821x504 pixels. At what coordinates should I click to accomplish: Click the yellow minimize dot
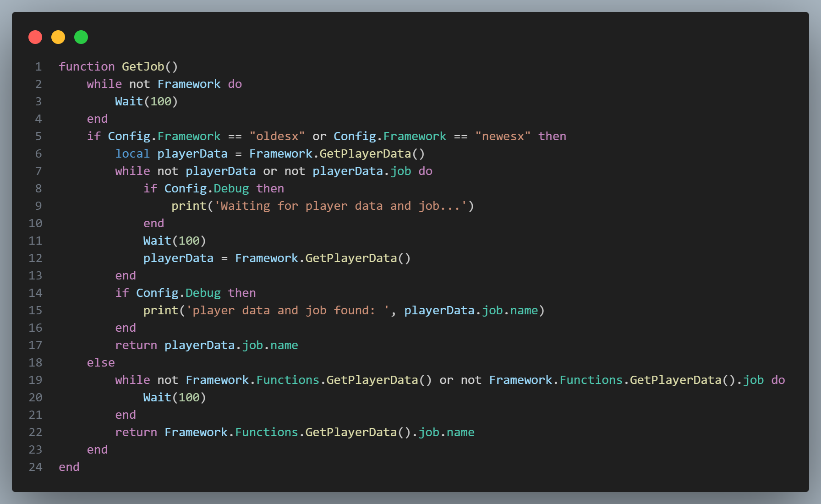[x=58, y=37]
